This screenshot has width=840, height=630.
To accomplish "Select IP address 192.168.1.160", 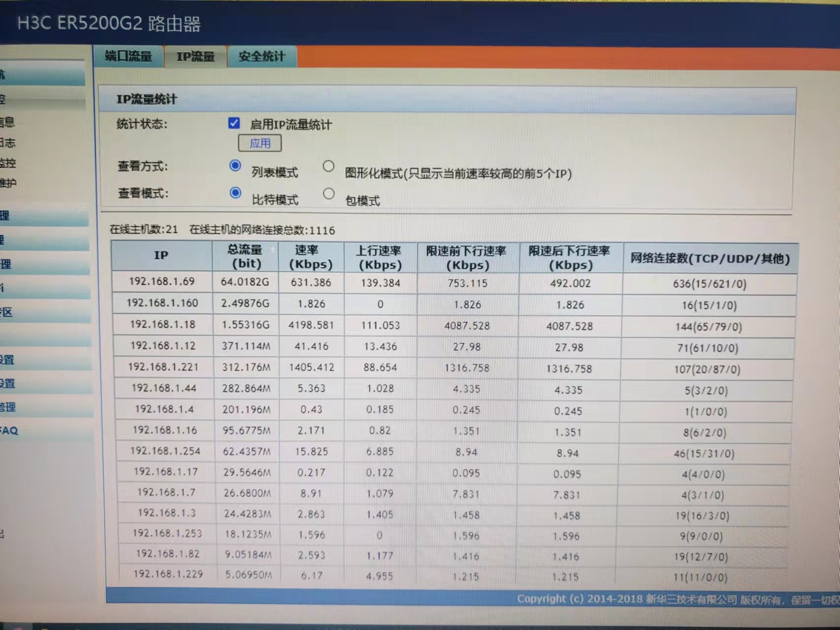I will pos(162,303).
